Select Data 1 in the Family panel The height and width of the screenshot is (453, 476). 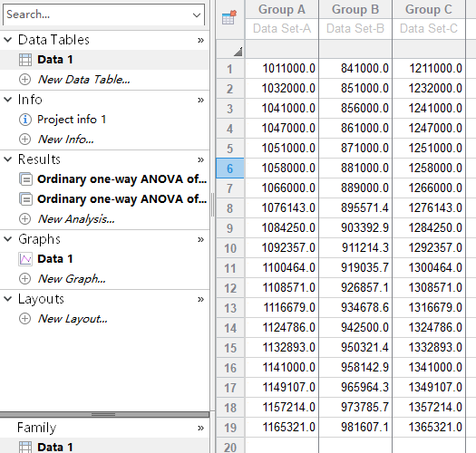click(55, 447)
